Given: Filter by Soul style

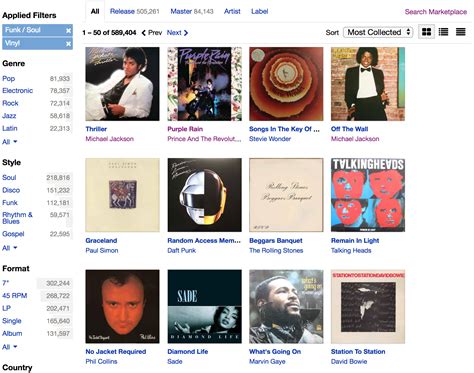Looking at the screenshot, I should (x=9, y=178).
